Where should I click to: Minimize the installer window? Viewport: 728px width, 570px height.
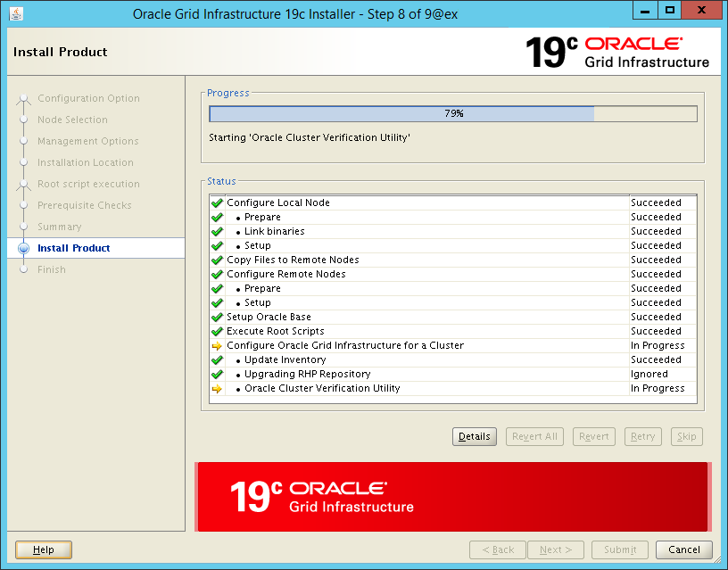click(645, 11)
